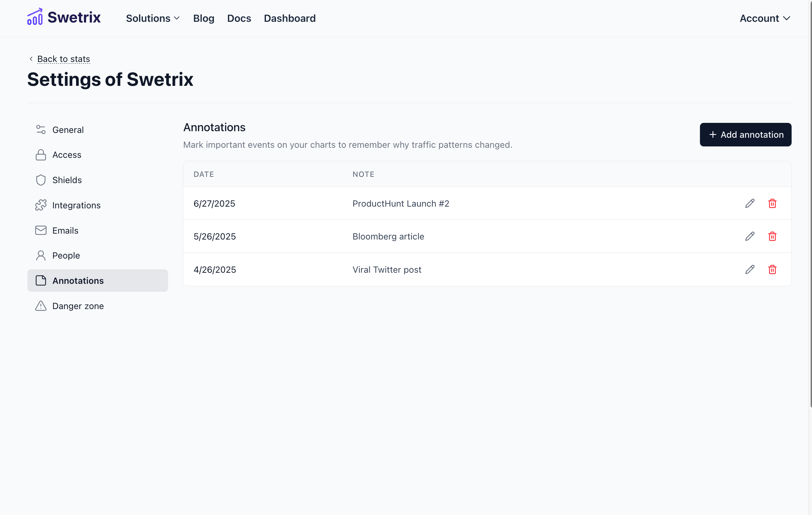Screen dimensions: 812x515
Task: Go to the Docs page
Action: coord(239,18)
